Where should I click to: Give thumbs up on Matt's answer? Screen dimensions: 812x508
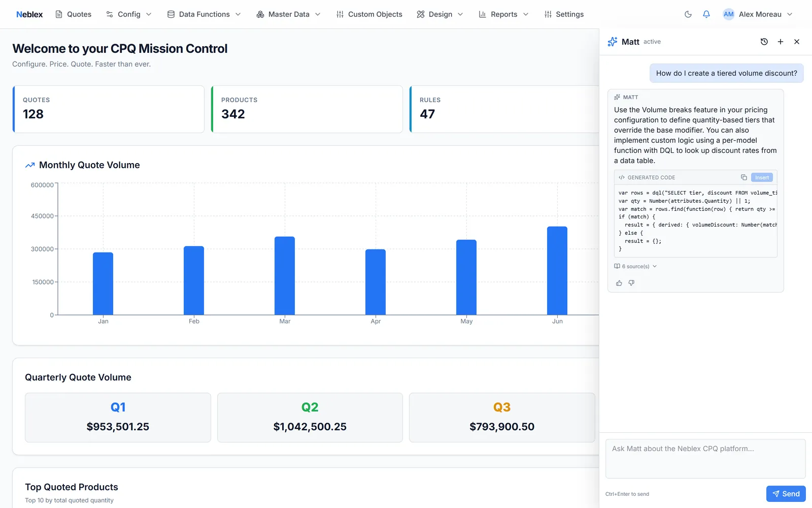pyautogui.click(x=619, y=283)
